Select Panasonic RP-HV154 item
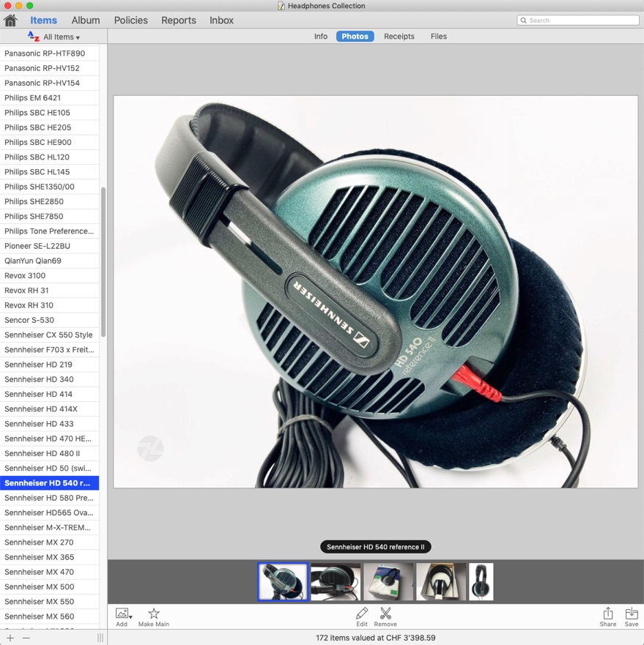This screenshot has width=644, height=645. (x=49, y=83)
